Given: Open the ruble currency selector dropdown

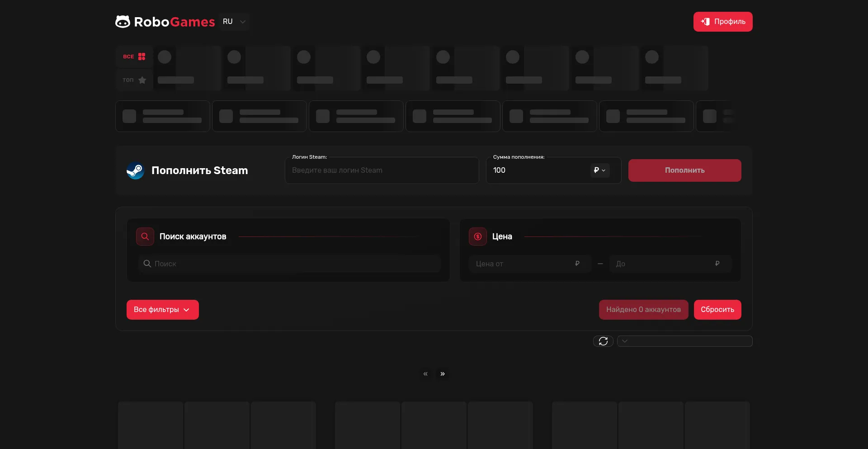Looking at the screenshot, I should [x=599, y=170].
